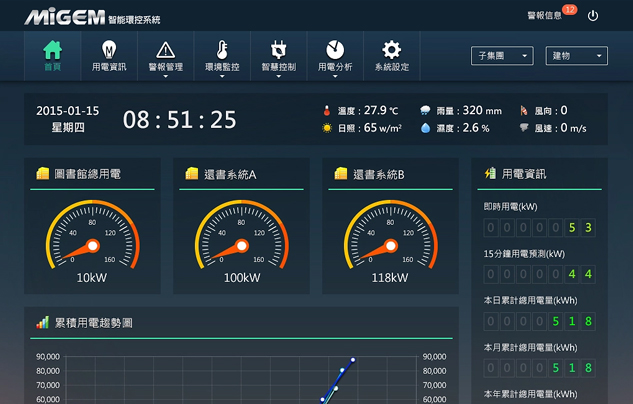The height and width of the screenshot is (404, 633).
Task: Open 警報信息 notifications link
Action: pos(543,16)
